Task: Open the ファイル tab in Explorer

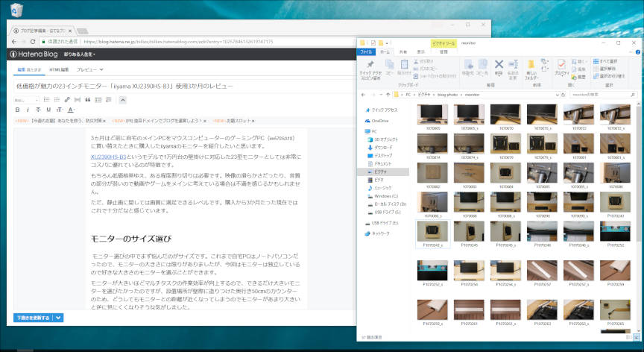Action: coord(365,52)
